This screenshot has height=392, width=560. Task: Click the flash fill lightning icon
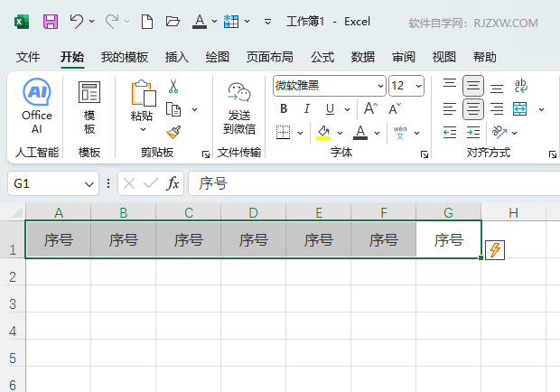click(495, 250)
